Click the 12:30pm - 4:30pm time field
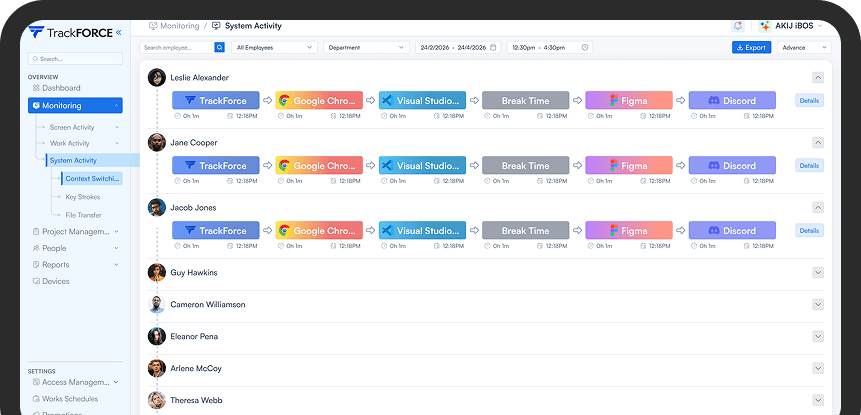The width and height of the screenshot is (861, 415). [x=550, y=48]
